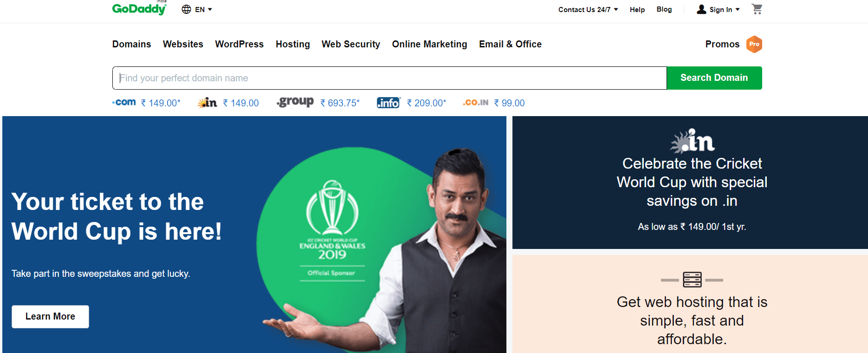Open the Domains menu
868x353 pixels.
click(x=131, y=44)
